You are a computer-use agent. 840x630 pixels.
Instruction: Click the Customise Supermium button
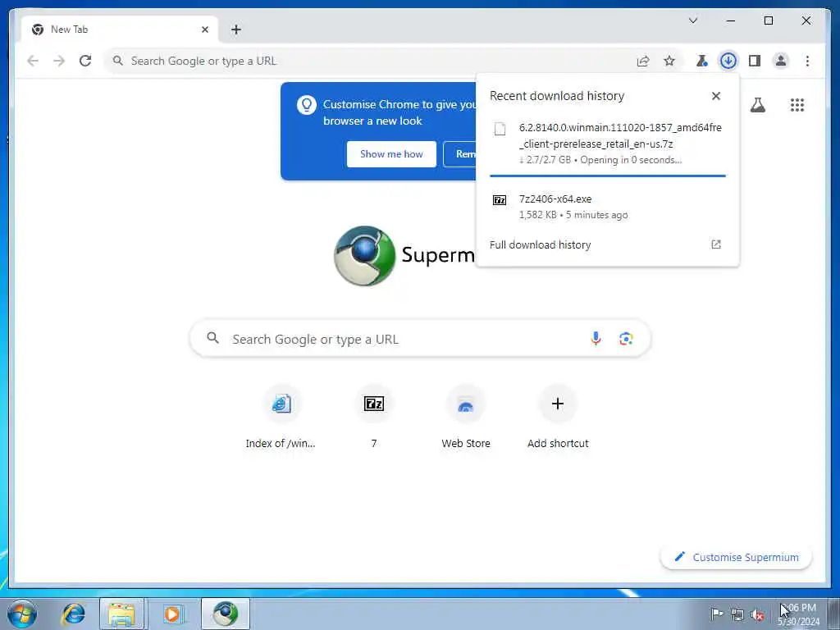(736, 557)
